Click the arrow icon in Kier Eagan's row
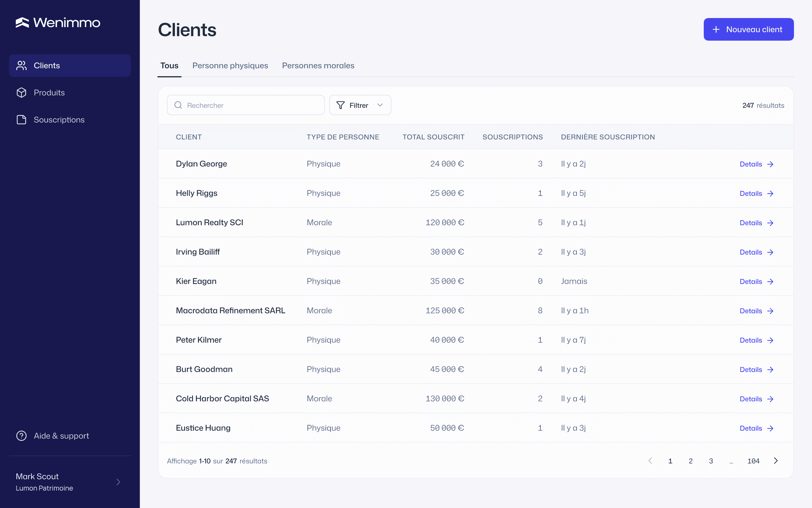 pyautogui.click(x=770, y=282)
